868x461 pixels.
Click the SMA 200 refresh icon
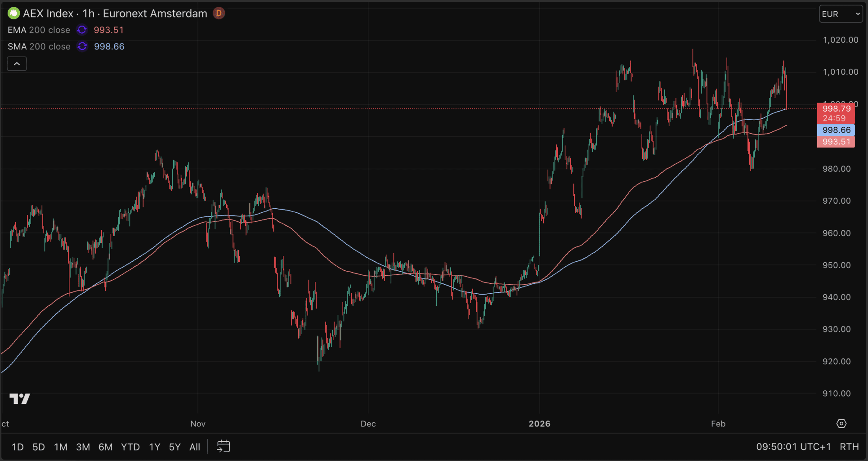click(82, 46)
